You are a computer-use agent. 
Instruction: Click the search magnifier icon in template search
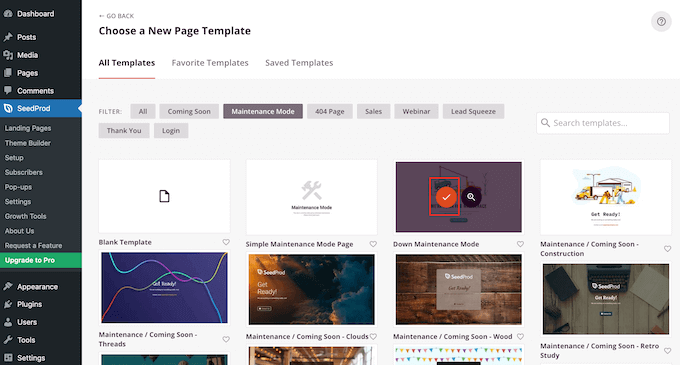[545, 123]
